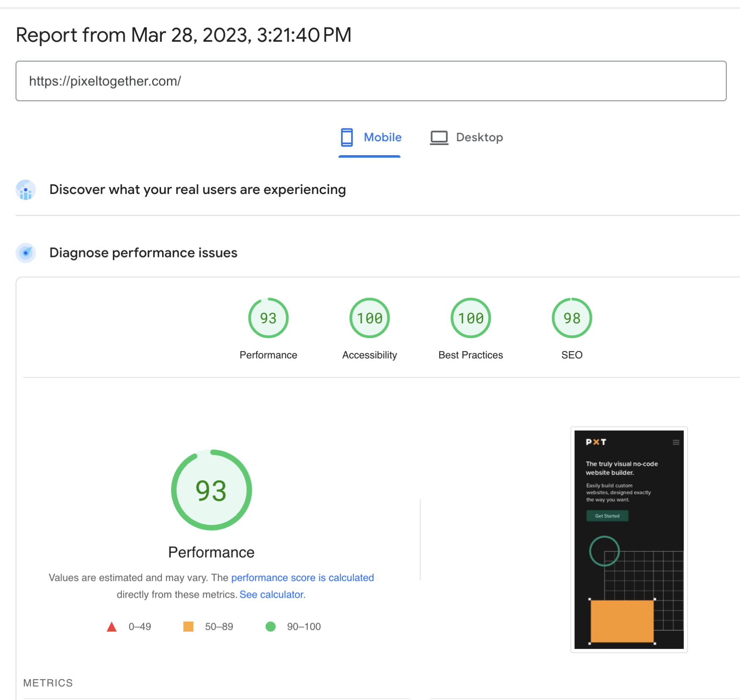Screen dimensions: 740x700
Task: Click the real users experience icon
Action: 25,190
